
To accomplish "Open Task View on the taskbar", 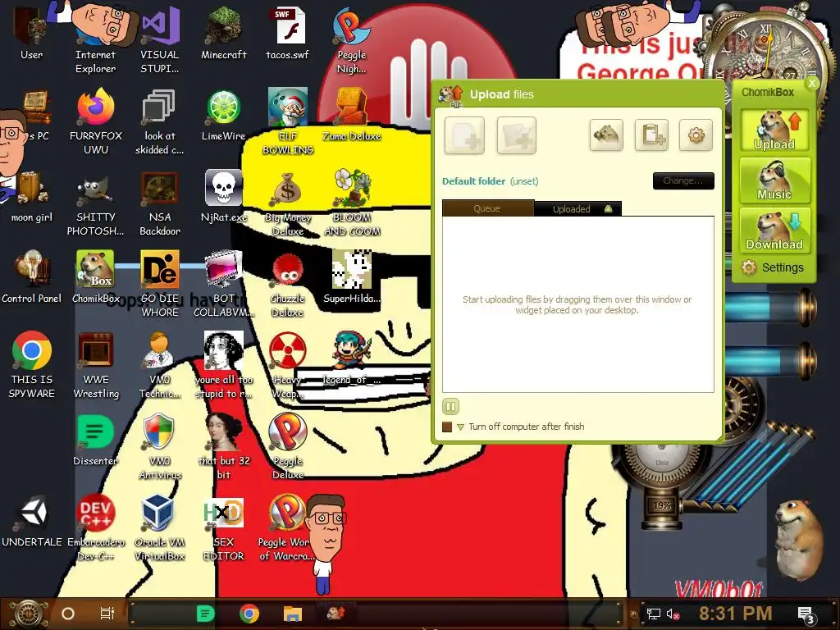I will pyautogui.click(x=107, y=614).
